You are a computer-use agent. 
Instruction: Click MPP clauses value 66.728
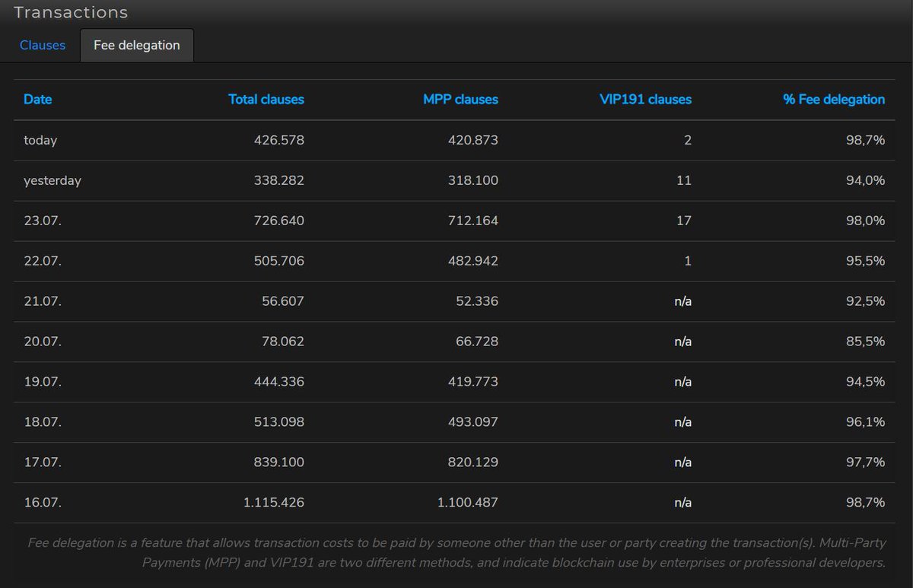[x=477, y=342]
